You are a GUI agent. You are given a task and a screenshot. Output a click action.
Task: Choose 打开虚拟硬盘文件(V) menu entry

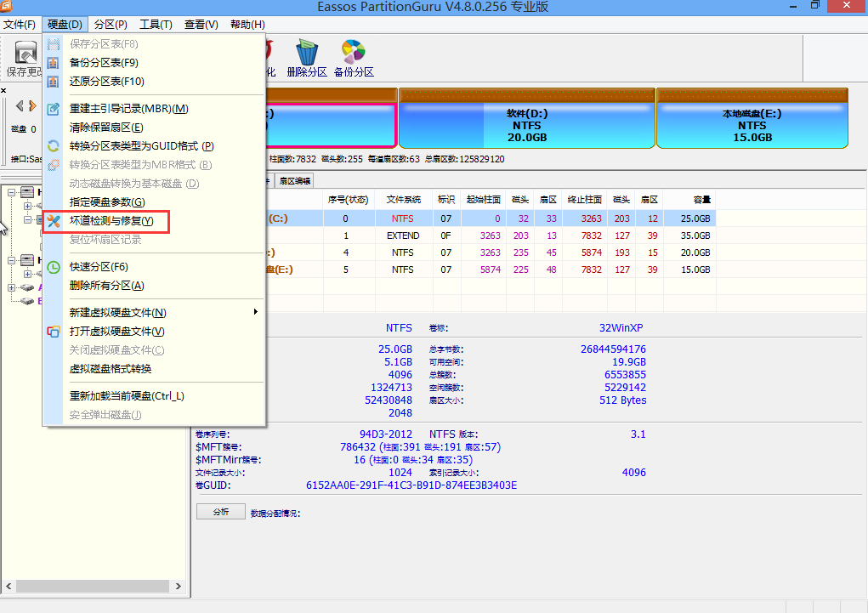coord(155,331)
